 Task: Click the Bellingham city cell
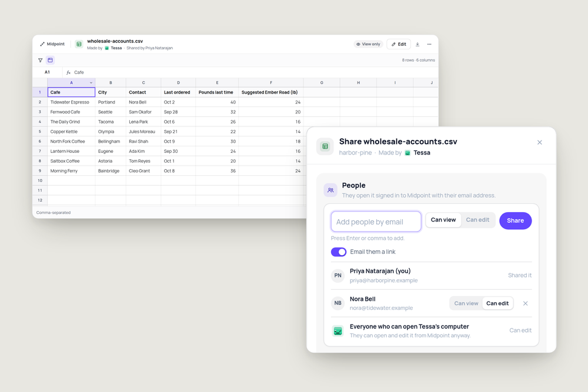coord(111,141)
